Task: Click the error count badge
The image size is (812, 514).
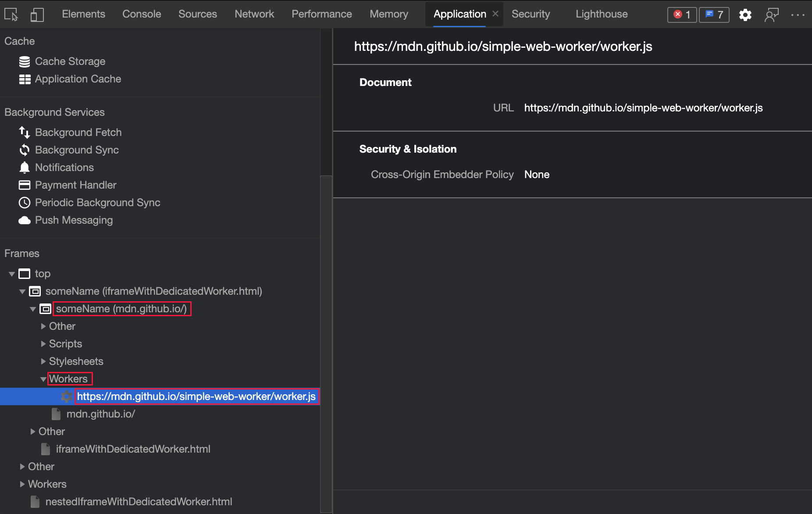Action: pyautogui.click(x=681, y=14)
